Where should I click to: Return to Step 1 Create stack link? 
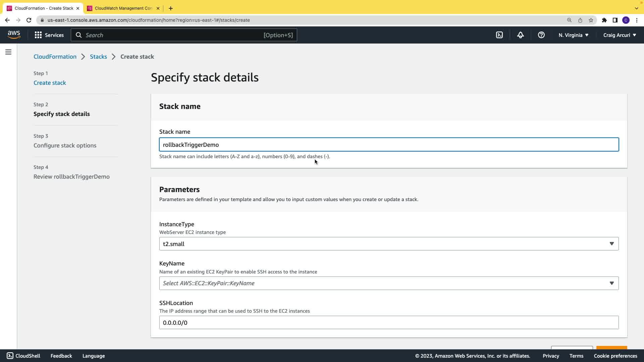(x=50, y=83)
